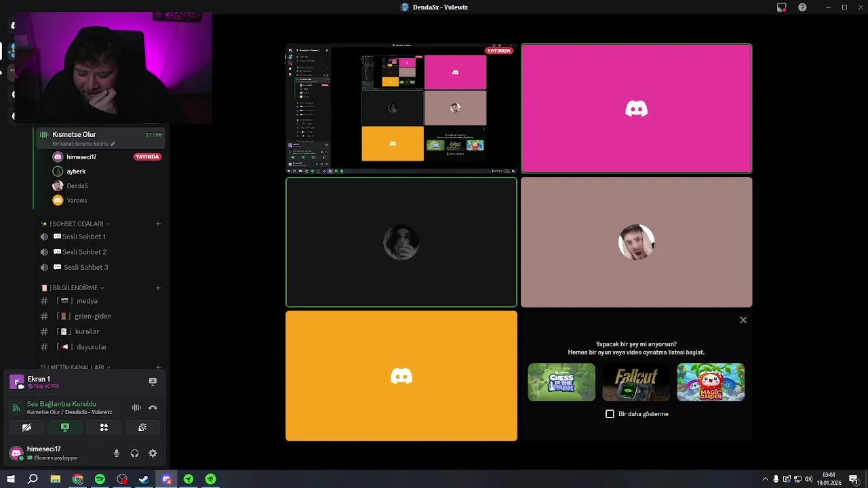Launch Fallout activity card
868x488 pixels.
pos(636,382)
